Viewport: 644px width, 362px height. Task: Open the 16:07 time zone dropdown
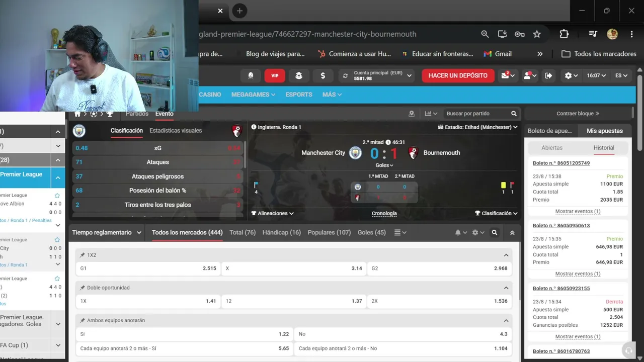[596, 75]
